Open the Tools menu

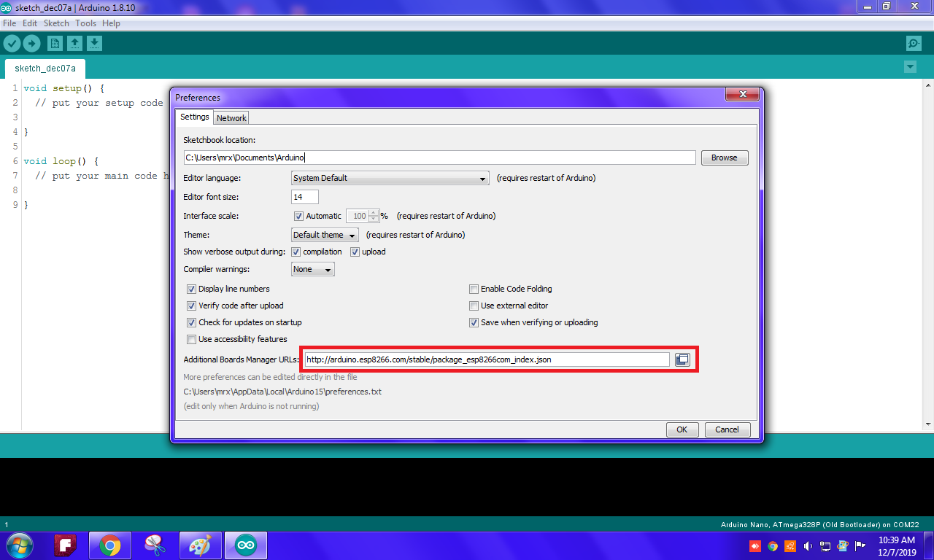(x=85, y=23)
